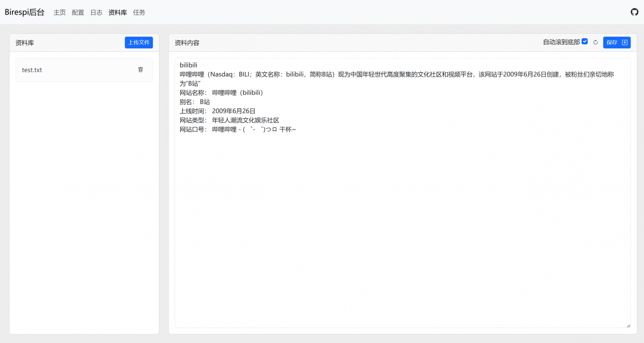
Task: Click the line '网站类型： 年轻人潮流文化娱乐社区'
Action: (x=229, y=120)
